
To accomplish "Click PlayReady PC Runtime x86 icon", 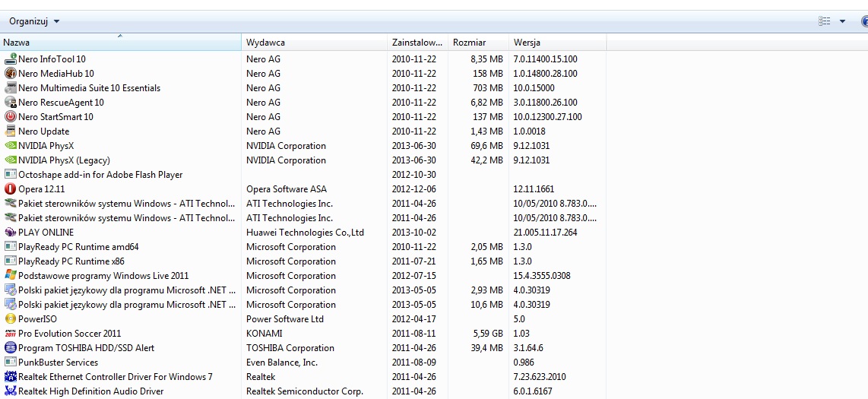I will click(x=10, y=261).
